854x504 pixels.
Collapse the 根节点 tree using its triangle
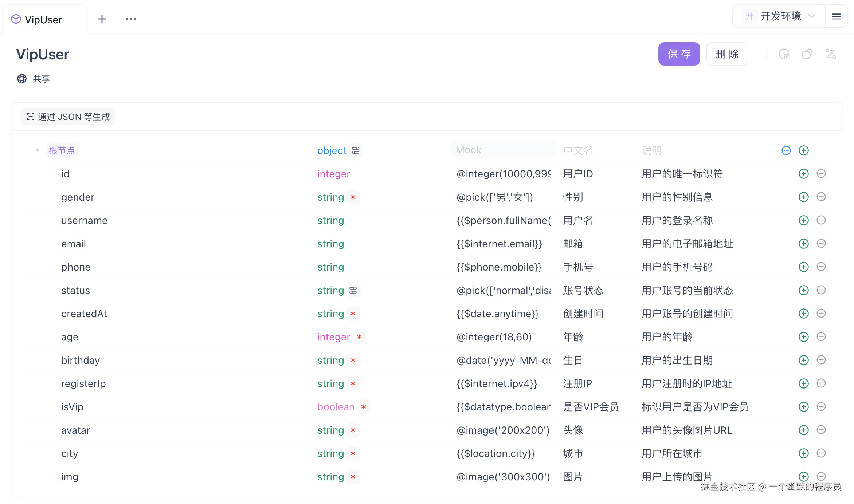point(37,150)
